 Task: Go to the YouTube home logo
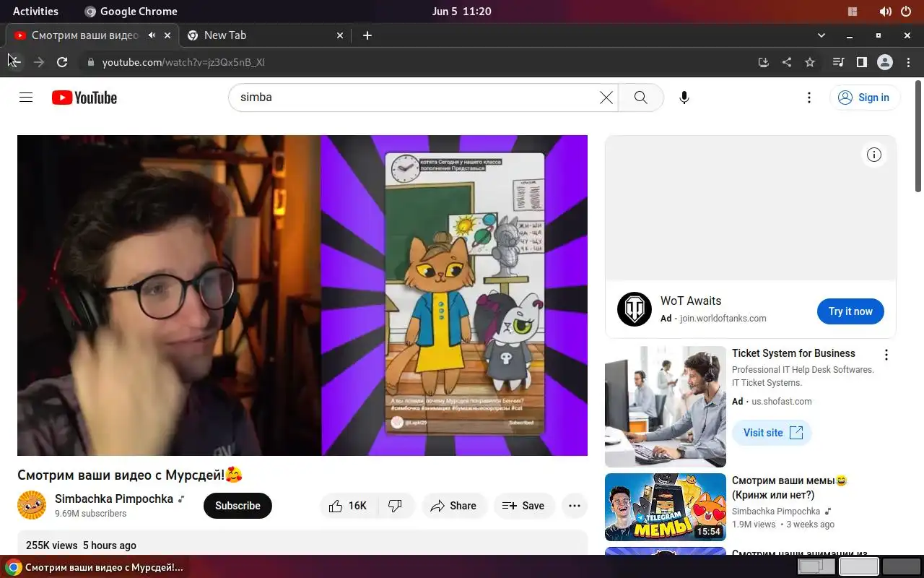84,98
